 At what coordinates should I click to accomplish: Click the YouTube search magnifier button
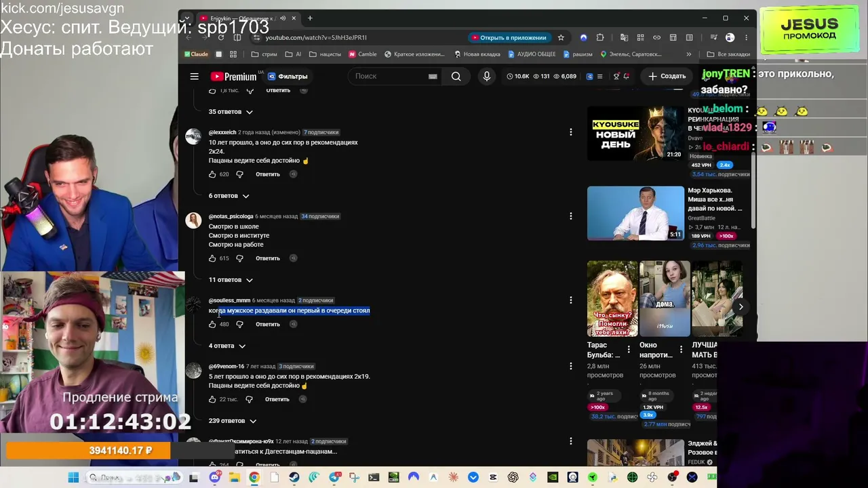tap(456, 77)
